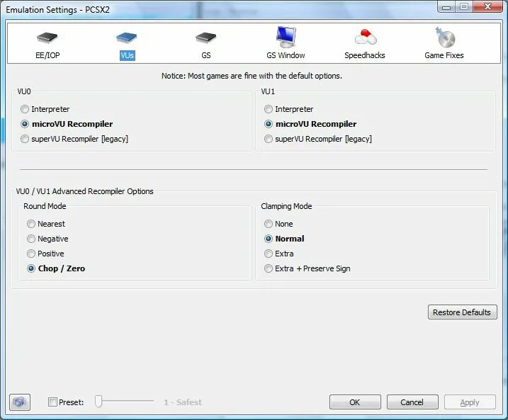Image resolution: width=508 pixels, height=420 pixels.
Task: Click the '1 - Safest' preset label
Action: click(x=183, y=402)
